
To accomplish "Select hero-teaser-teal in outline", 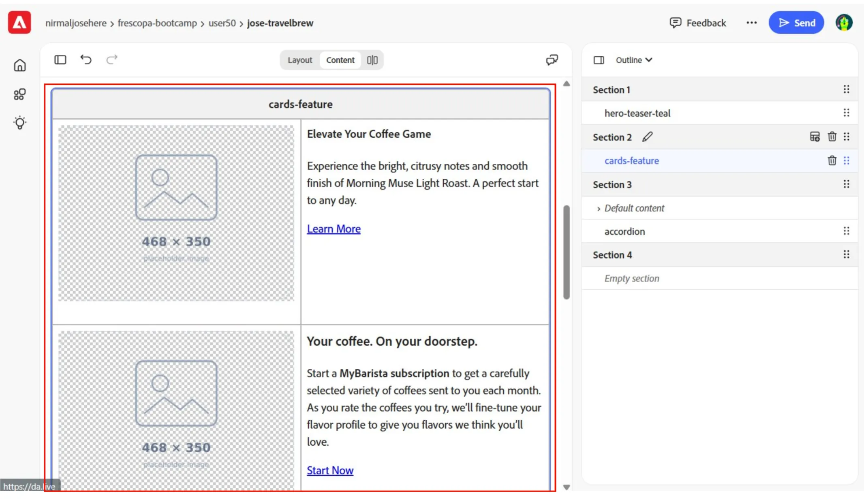I will tap(637, 113).
